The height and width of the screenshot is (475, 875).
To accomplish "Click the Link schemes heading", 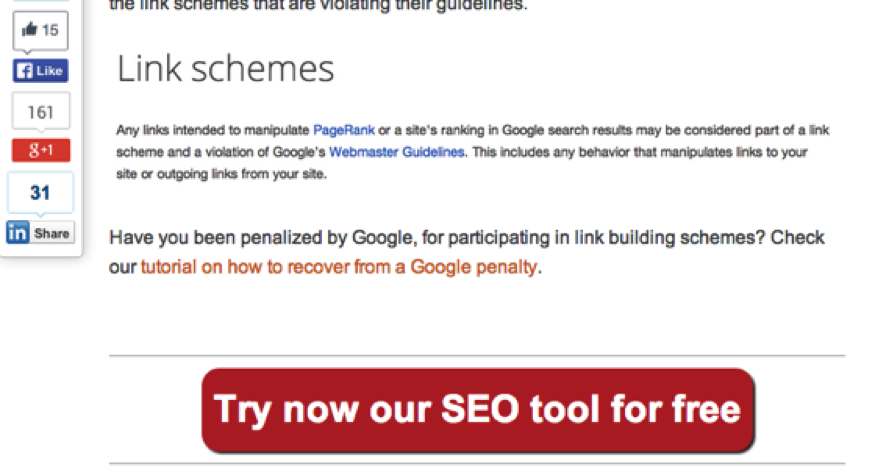I will [225, 69].
